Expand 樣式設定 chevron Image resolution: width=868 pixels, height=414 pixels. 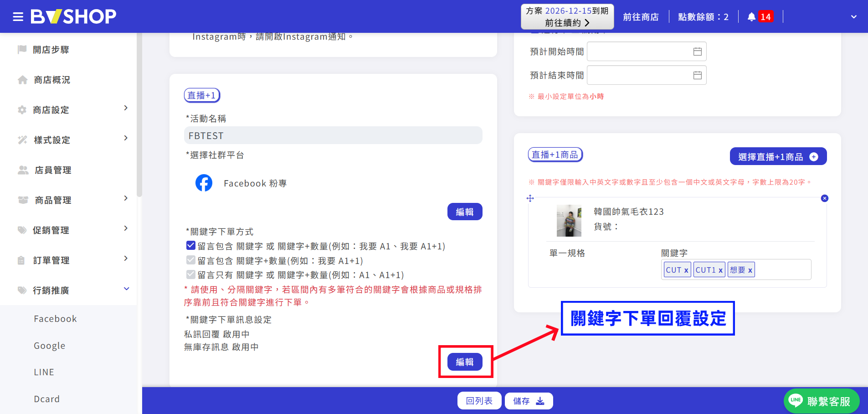tap(126, 138)
